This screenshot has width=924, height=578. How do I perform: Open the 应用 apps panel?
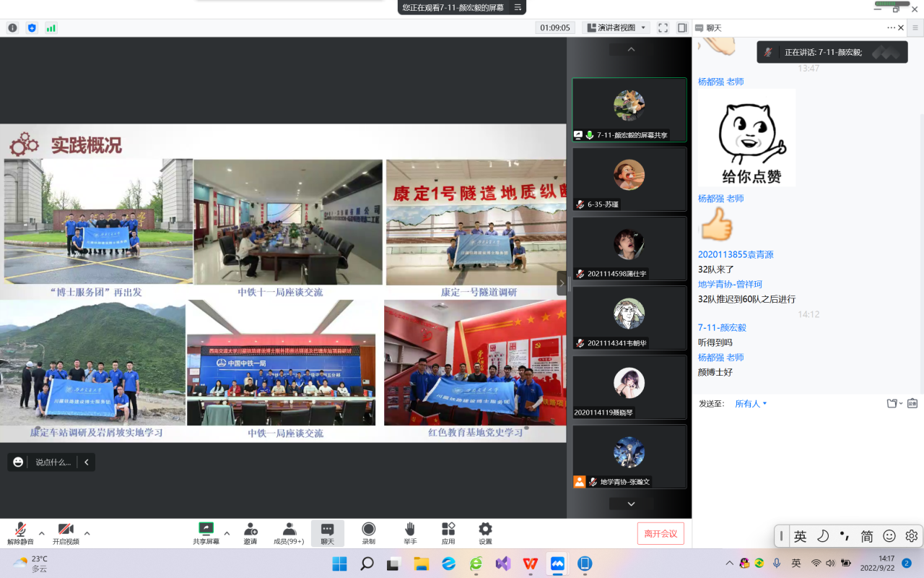pos(448,532)
